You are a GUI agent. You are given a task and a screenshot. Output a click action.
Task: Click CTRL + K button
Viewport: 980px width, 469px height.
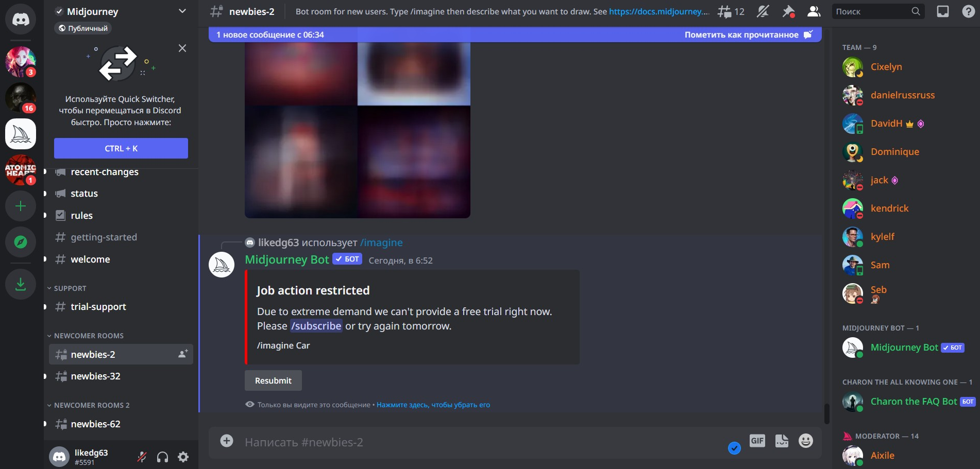[x=121, y=148]
